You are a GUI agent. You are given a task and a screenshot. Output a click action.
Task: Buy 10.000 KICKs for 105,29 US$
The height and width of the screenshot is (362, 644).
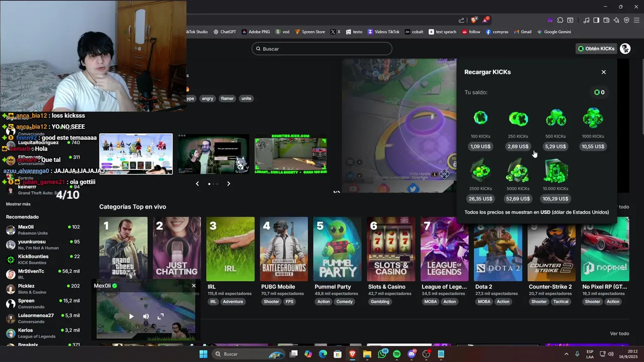[x=555, y=199]
